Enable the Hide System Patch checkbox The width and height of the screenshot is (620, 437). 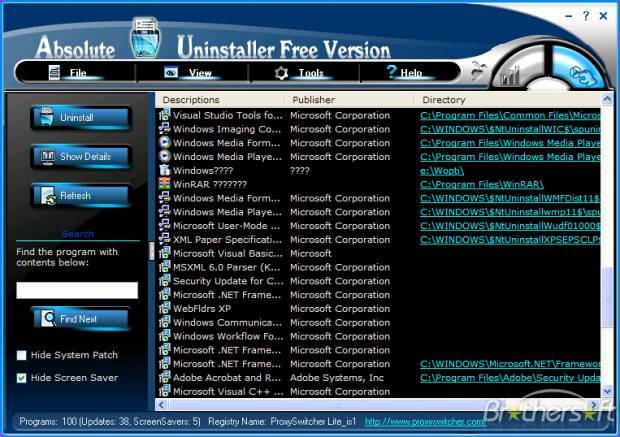click(21, 355)
